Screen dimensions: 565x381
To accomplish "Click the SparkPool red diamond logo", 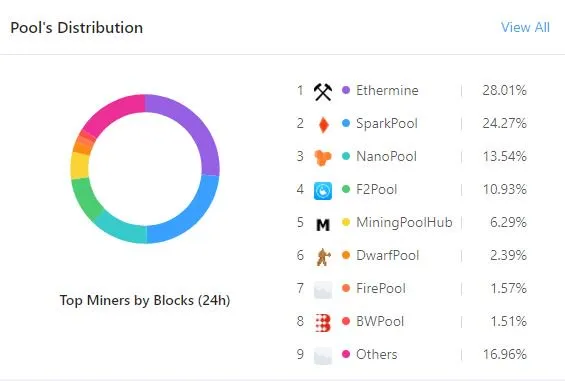I will 324,125.
